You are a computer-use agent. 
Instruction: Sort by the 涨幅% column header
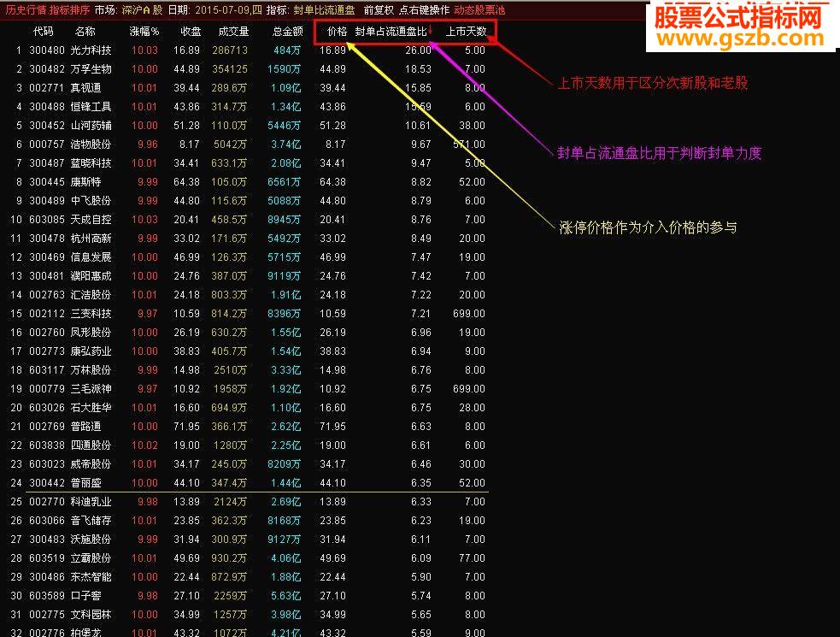pos(144,32)
